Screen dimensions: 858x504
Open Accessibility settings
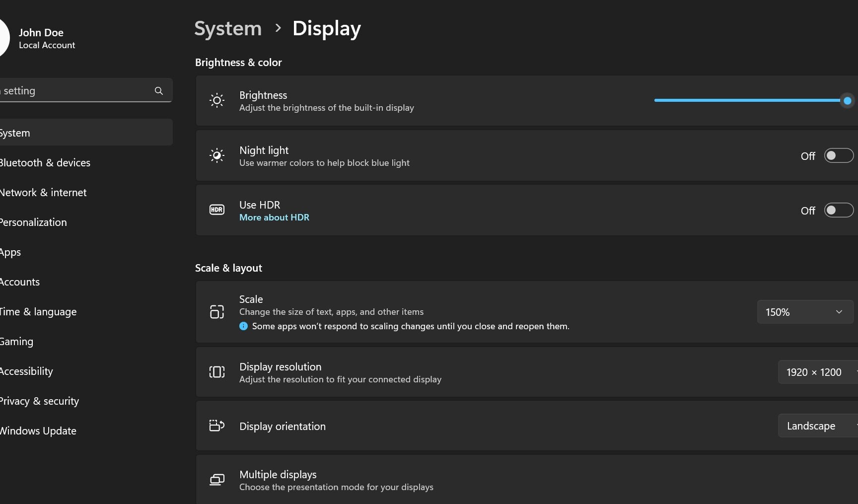[86, 371]
